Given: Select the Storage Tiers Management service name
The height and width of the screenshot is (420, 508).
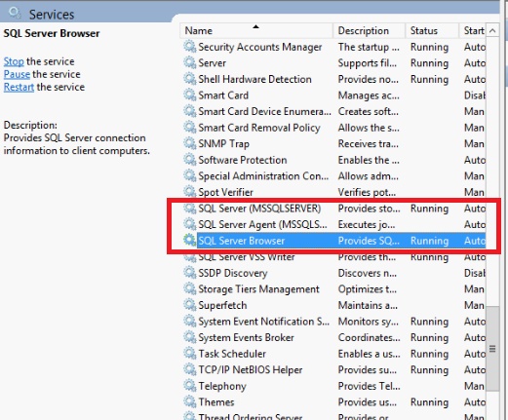Looking at the screenshot, I should [x=258, y=289].
